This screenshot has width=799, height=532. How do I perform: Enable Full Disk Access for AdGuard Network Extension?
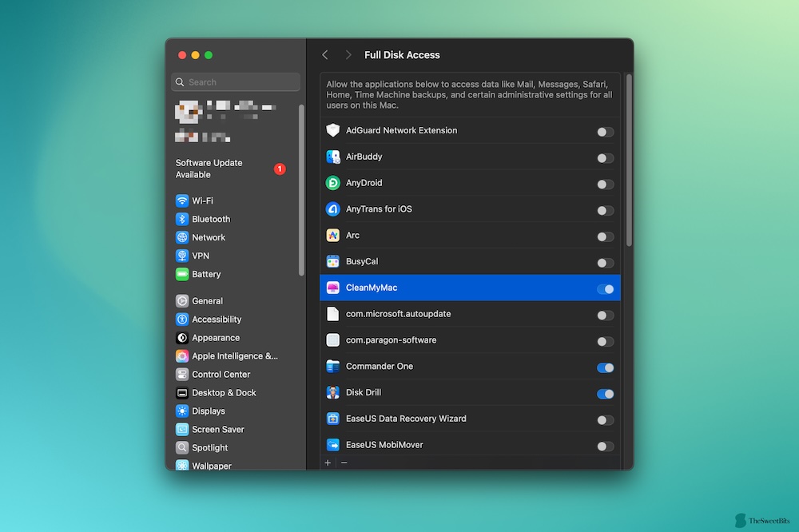point(605,132)
